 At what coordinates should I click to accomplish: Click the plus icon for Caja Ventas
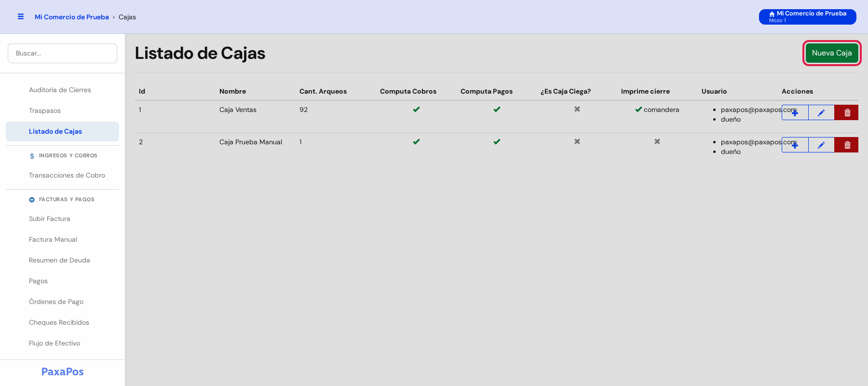point(795,112)
